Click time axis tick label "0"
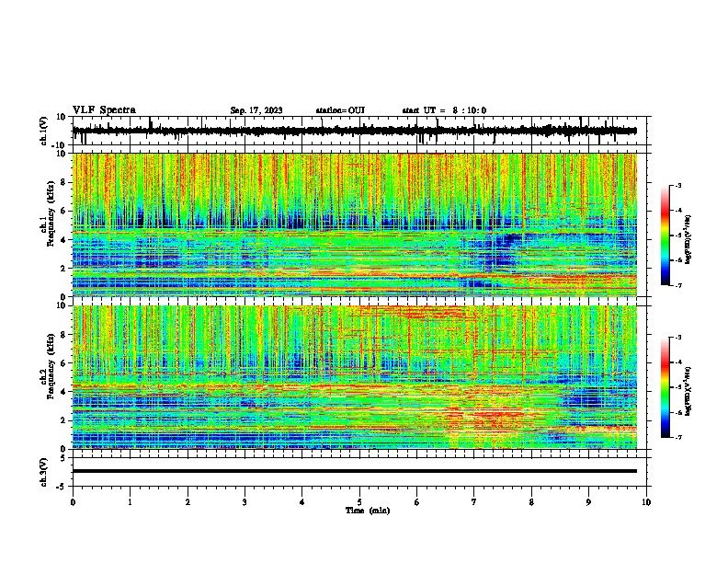 (73, 502)
